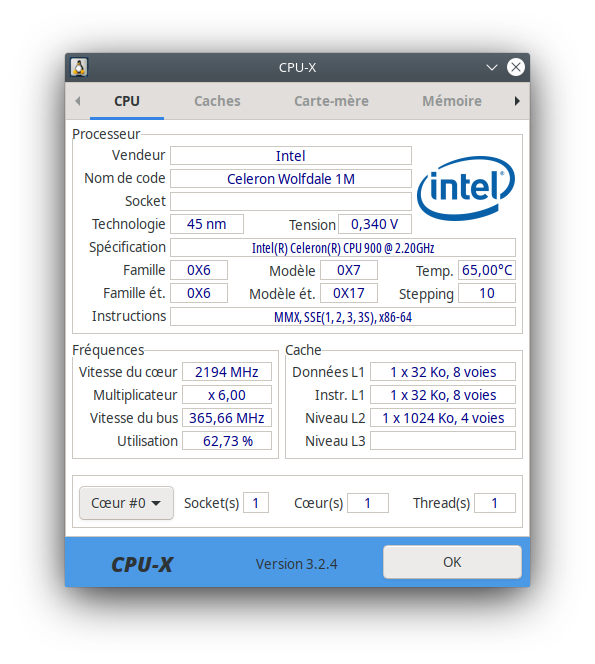Screen dimensions: 595x664
Task: Click the Modèle ét. value 0X17
Action: pyautogui.click(x=349, y=293)
